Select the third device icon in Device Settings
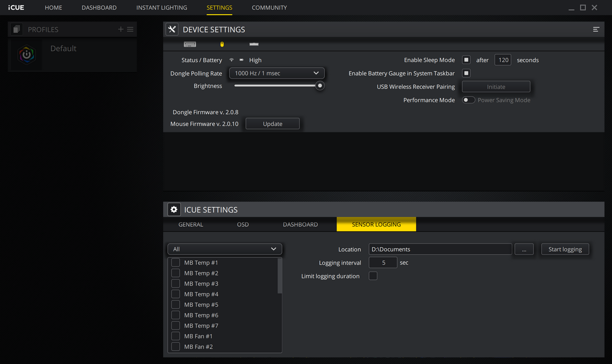 point(253,44)
